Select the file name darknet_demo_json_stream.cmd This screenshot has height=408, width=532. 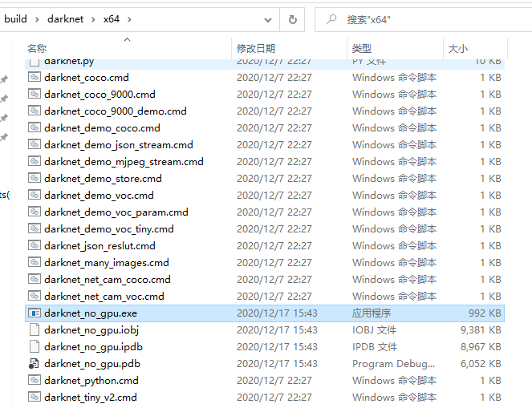[x=119, y=145]
